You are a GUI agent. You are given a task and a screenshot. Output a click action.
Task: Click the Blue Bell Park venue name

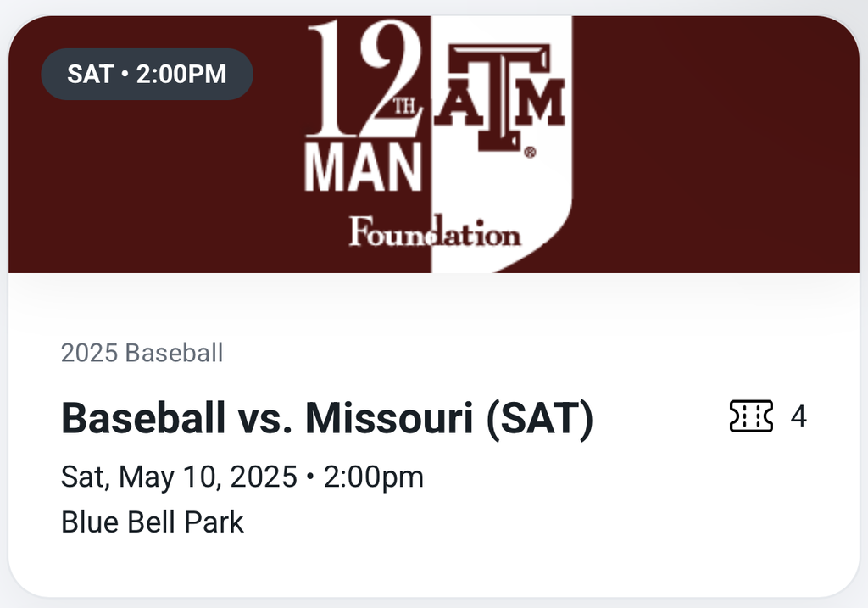[153, 522]
